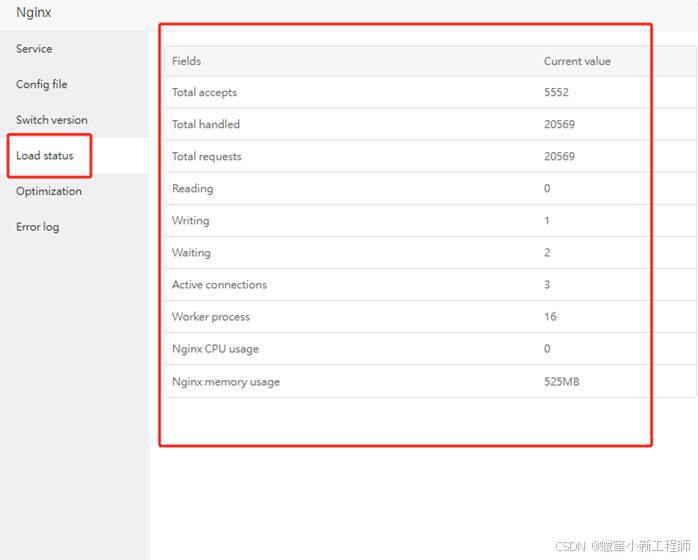Open the Config file tab
Viewport: 698px width, 560px height.
point(41,84)
